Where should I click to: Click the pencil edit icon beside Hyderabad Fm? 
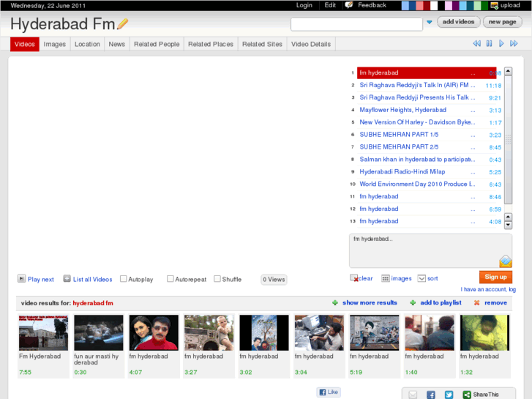tap(122, 23)
